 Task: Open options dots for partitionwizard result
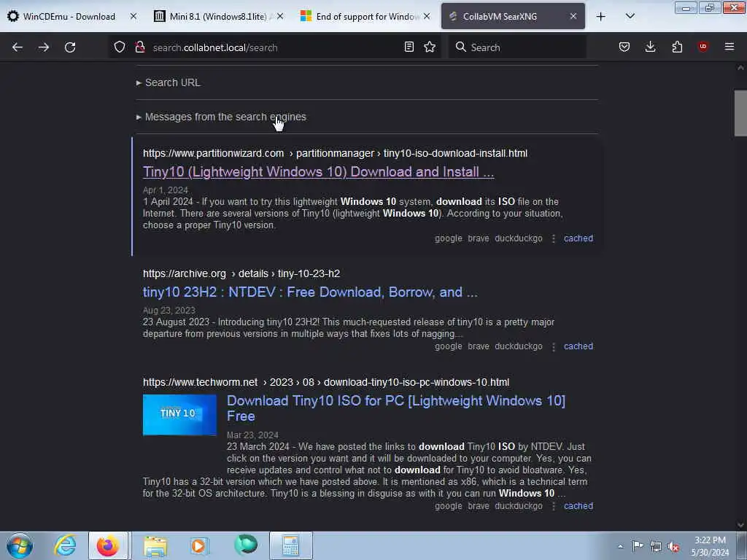pyautogui.click(x=553, y=238)
